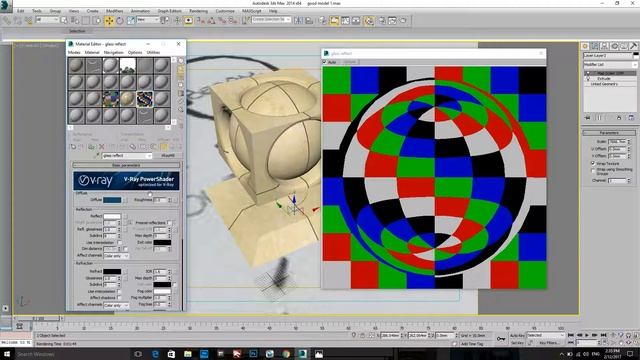This screenshot has height=360, width=640.
Task: Click the Material Editor toolbar icon
Action: (369, 20)
